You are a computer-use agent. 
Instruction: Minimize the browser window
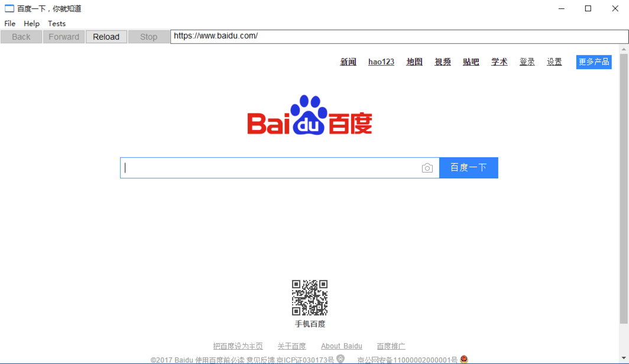tap(562, 8)
